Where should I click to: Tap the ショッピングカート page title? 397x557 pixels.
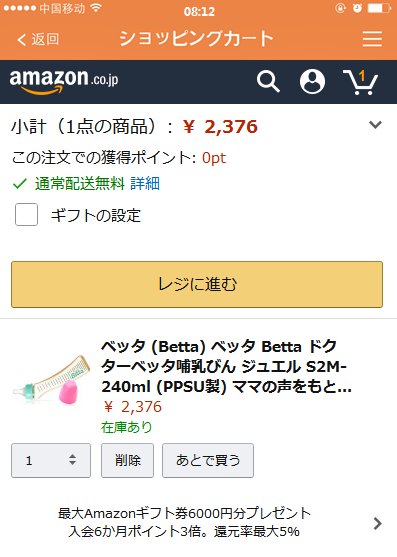pos(196,39)
